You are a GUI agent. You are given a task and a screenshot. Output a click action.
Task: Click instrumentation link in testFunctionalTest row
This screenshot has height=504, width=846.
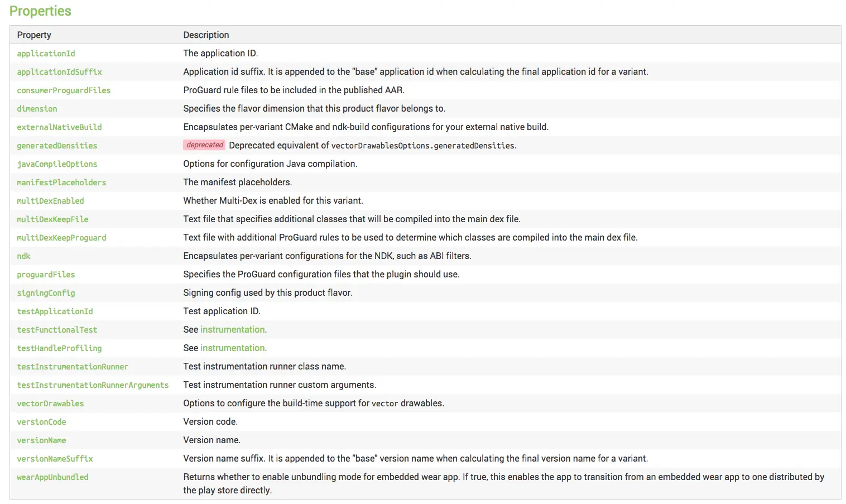(232, 330)
